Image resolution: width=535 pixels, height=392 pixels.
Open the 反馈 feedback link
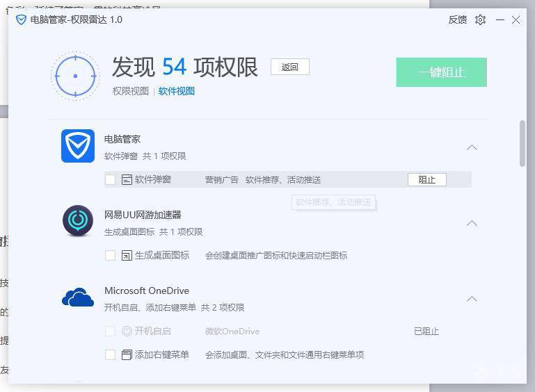pyautogui.click(x=458, y=19)
